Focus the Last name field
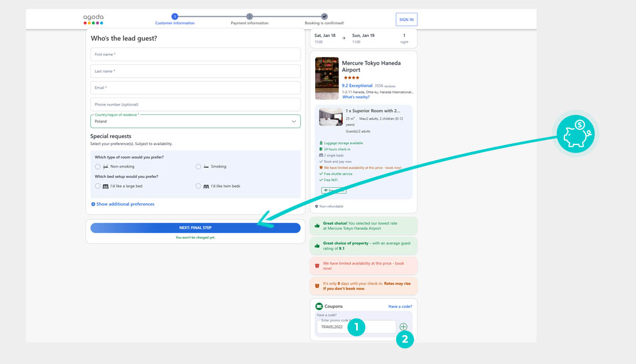Viewport: 636px width, 364px height. coord(195,71)
